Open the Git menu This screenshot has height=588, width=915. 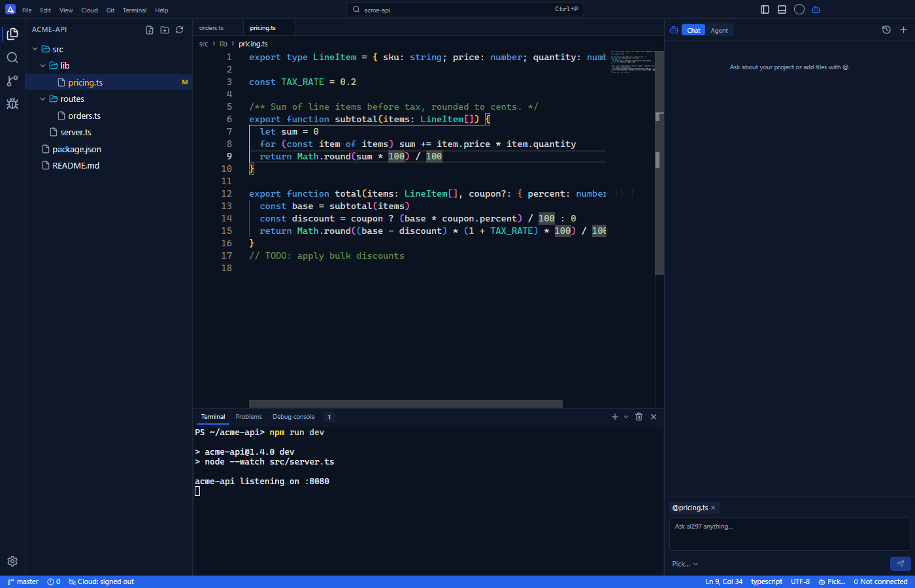click(x=110, y=10)
